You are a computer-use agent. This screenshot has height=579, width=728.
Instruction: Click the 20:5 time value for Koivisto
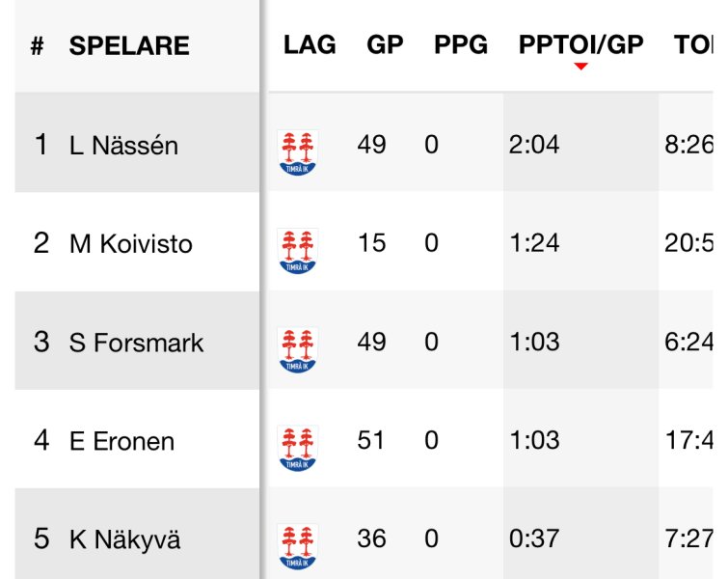tap(688, 243)
